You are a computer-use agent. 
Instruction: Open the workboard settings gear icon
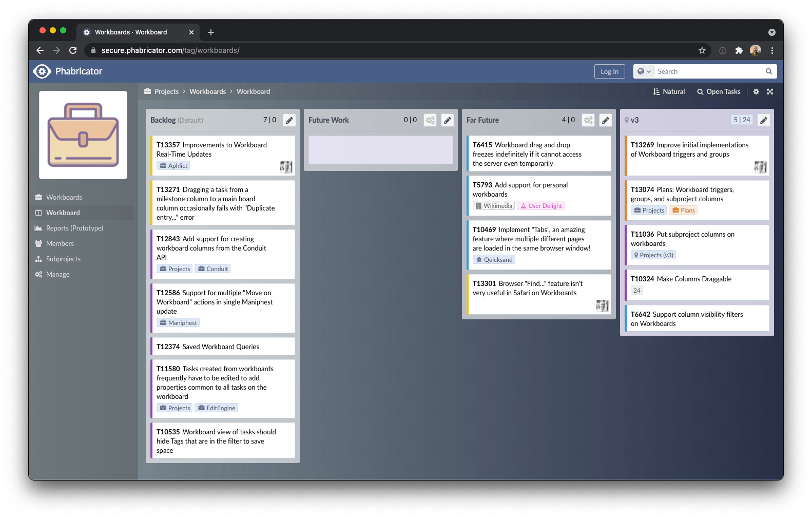pyautogui.click(x=756, y=91)
